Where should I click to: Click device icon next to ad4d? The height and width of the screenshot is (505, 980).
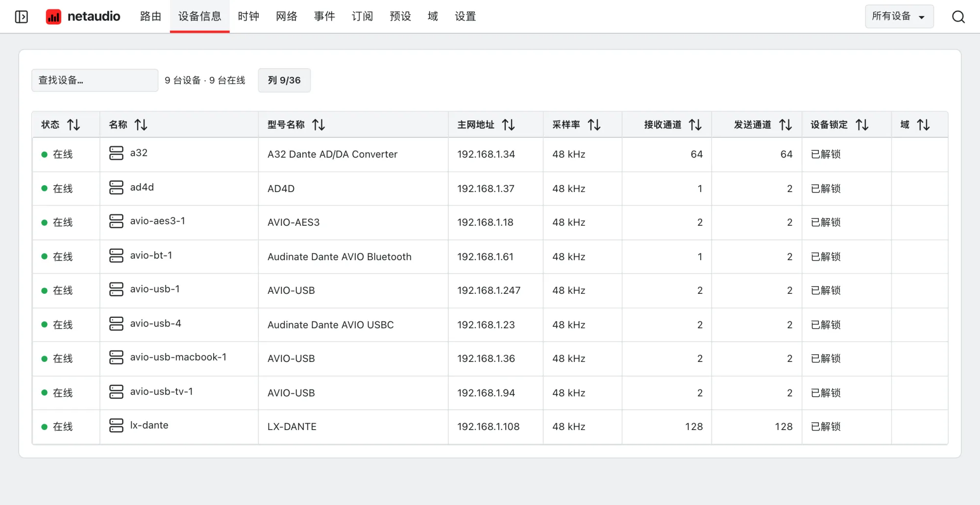coord(116,188)
